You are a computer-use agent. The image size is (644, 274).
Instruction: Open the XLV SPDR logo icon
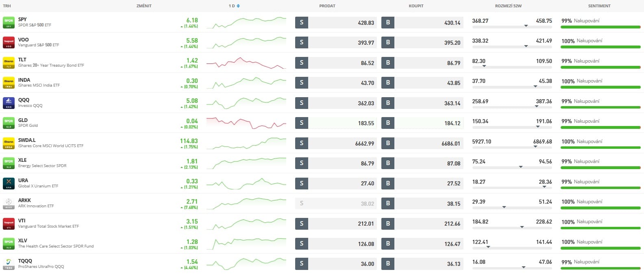tap(9, 244)
